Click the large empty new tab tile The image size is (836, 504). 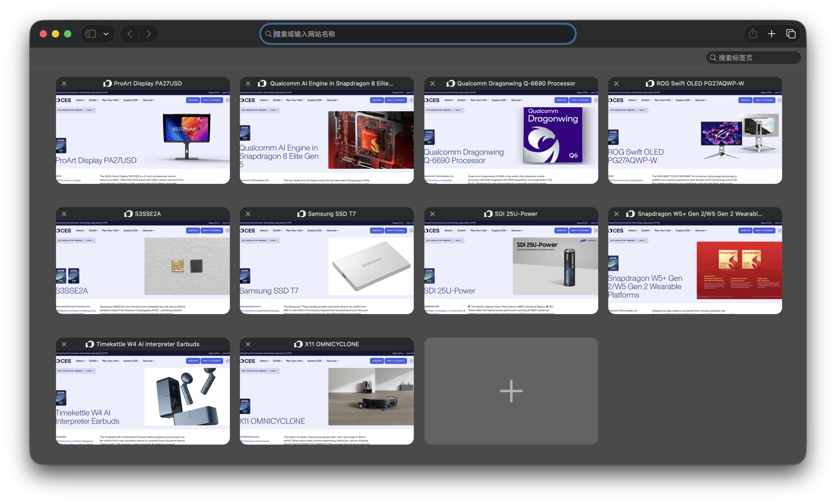coord(511,391)
